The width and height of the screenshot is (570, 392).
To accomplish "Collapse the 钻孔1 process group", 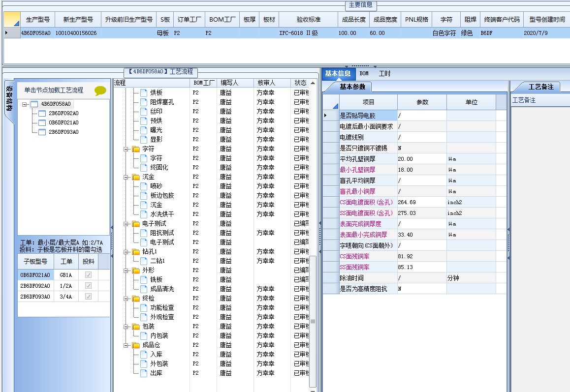I will (126, 252).
